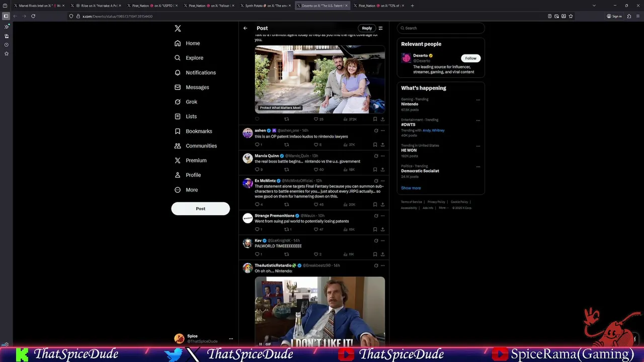
Task: Open a new browser tab
Action: coord(412,6)
